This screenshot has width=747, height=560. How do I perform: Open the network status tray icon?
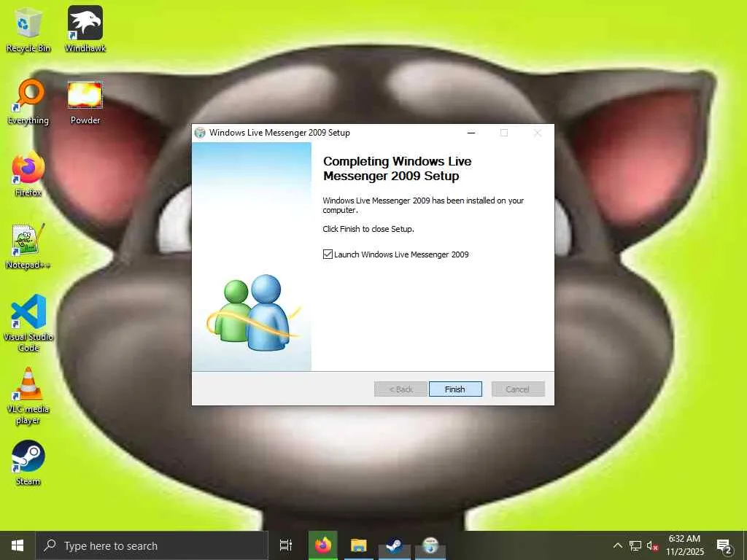(x=635, y=545)
